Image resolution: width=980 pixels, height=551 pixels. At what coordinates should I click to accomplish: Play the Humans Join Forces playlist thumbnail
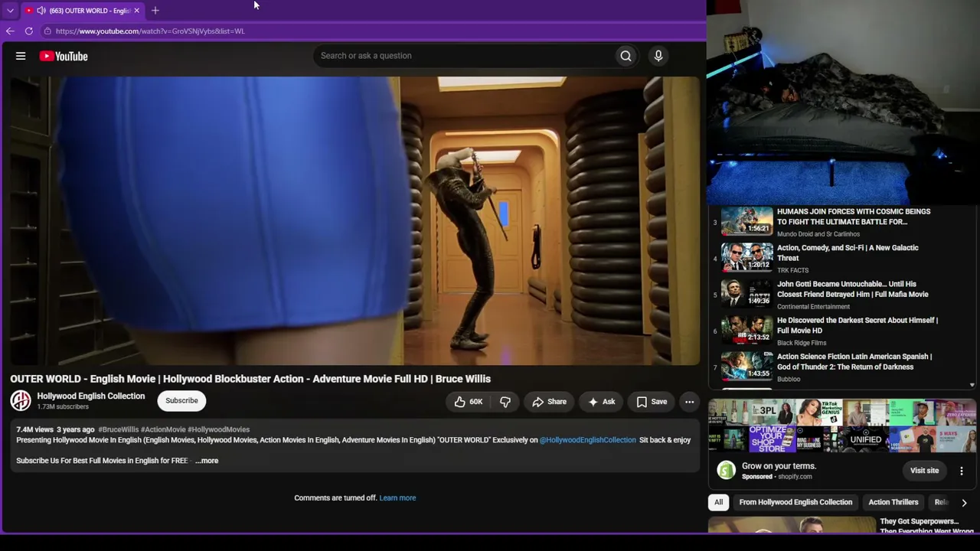point(747,221)
